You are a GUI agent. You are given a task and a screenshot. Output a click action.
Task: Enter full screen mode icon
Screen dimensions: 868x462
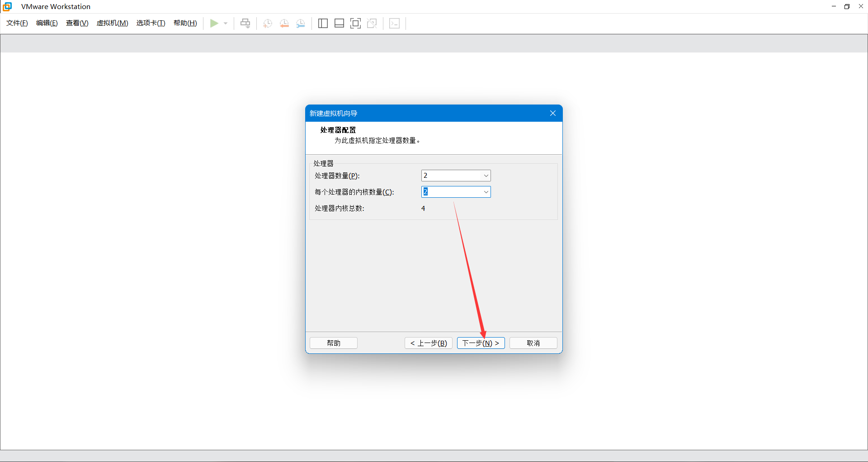click(x=355, y=23)
